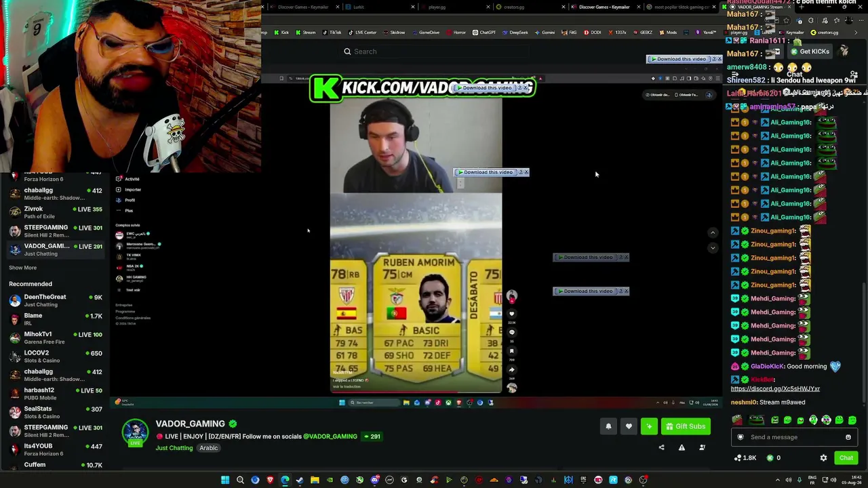Like the TikTok video heart icon
The width and height of the screenshot is (868, 488).
tap(511, 314)
